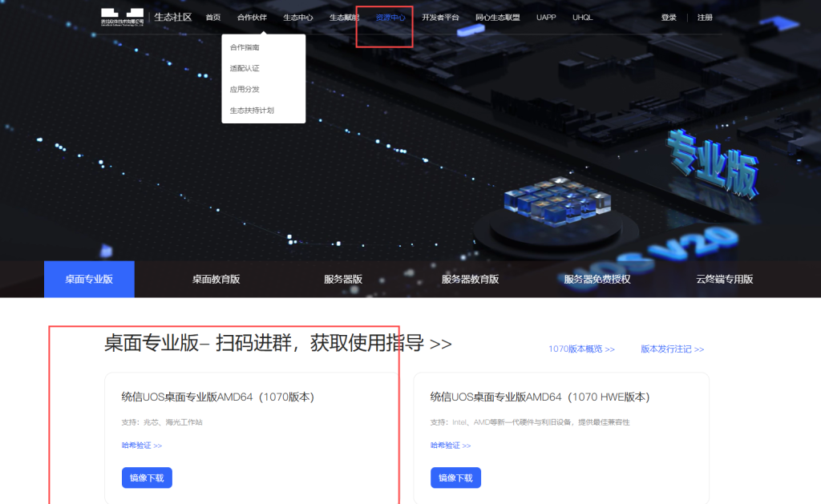Select 应用分发 in the dropdown menu
The width and height of the screenshot is (821, 504).
point(245,89)
